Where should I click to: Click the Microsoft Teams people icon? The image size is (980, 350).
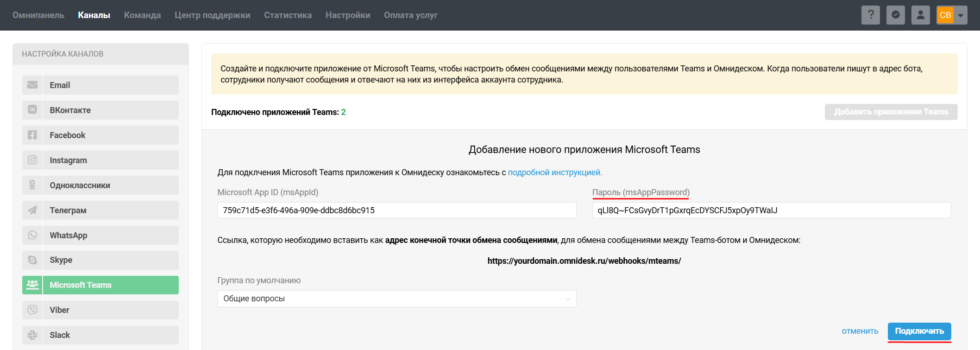[32, 285]
